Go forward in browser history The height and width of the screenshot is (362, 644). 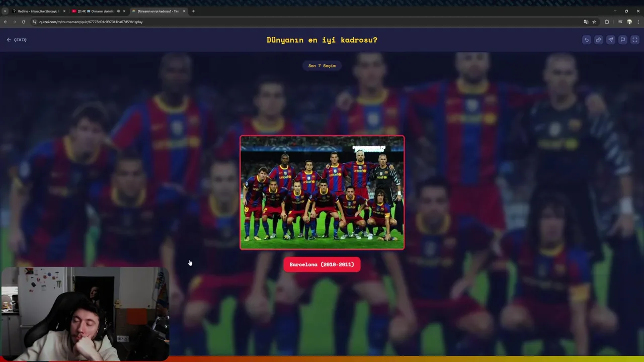(x=15, y=22)
